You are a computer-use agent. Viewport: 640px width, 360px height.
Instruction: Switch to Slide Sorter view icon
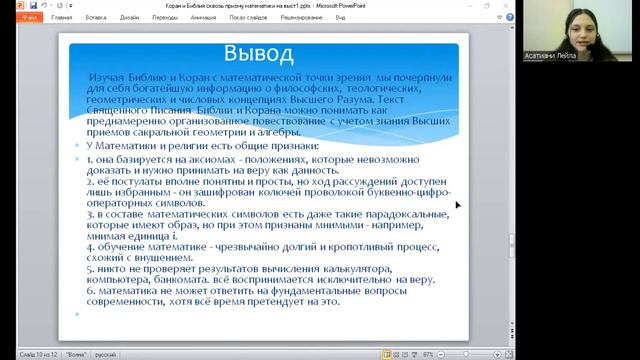pyautogui.click(x=396, y=355)
